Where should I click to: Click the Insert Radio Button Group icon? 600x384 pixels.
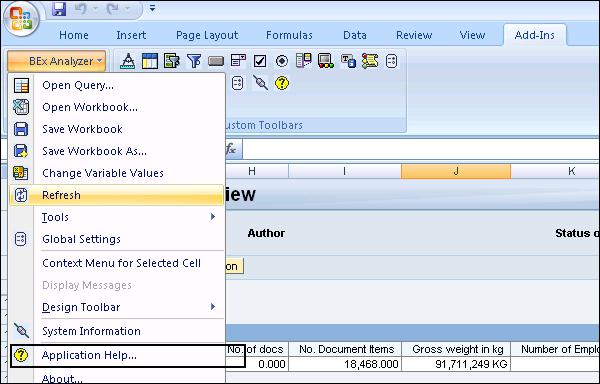pyautogui.click(x=282, y=61)
